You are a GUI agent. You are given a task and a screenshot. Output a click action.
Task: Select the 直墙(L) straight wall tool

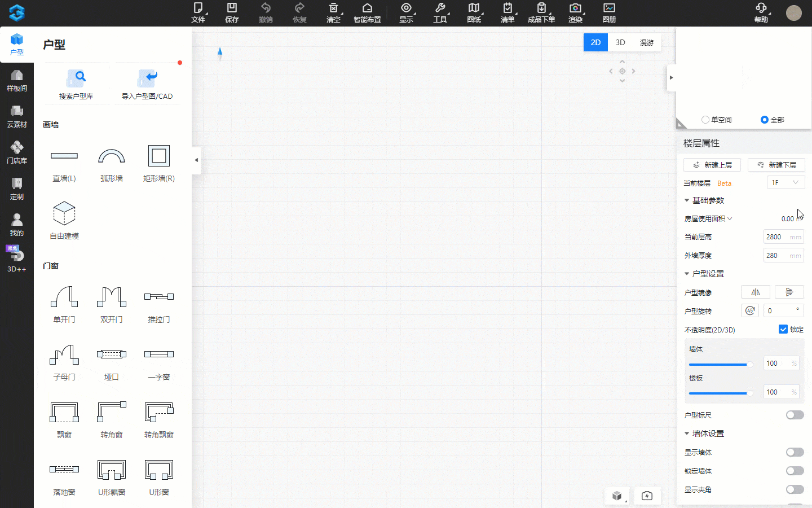pyautogui.click(x=64, y=164)
